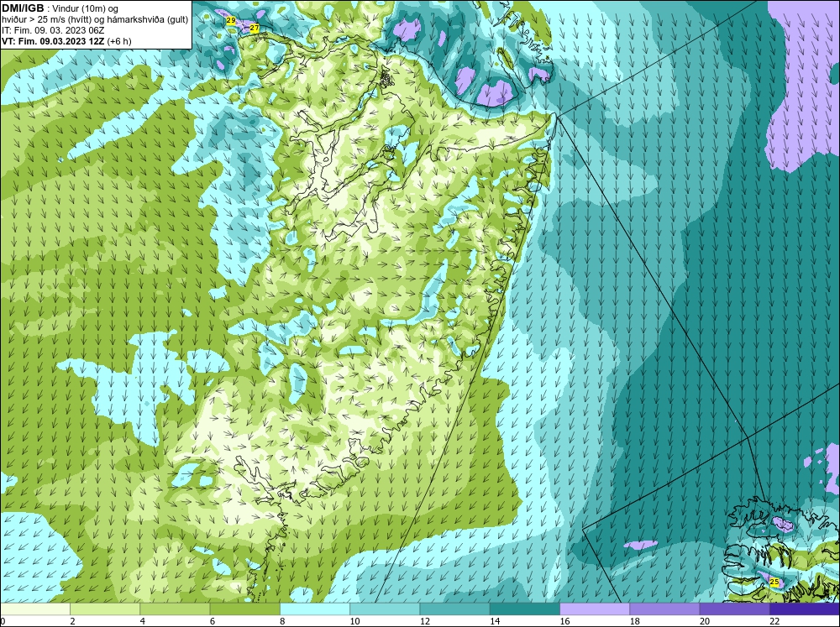Click the 'IT: Fim. 09. 03. 2023 06Z' line
This screenshot has height=627, width=840.
point(53,30)
